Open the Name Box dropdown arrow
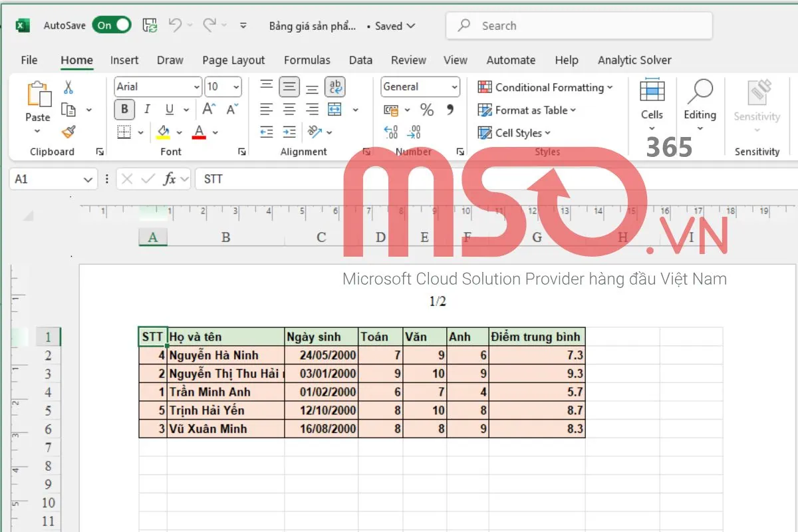Screen dimensions: 798x532 (88, 180)
